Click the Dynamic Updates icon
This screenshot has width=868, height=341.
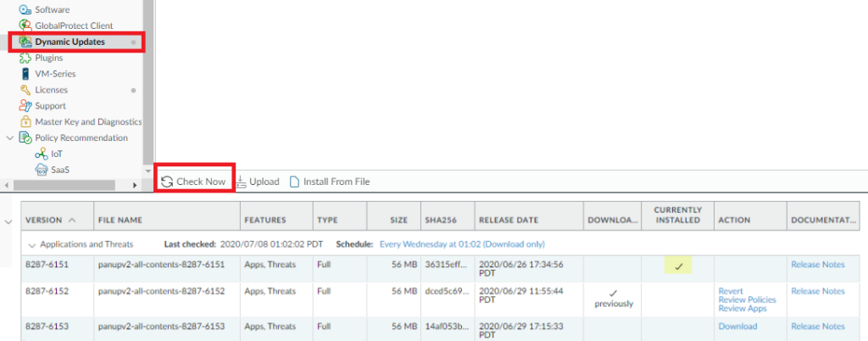[x=25, y=42]
